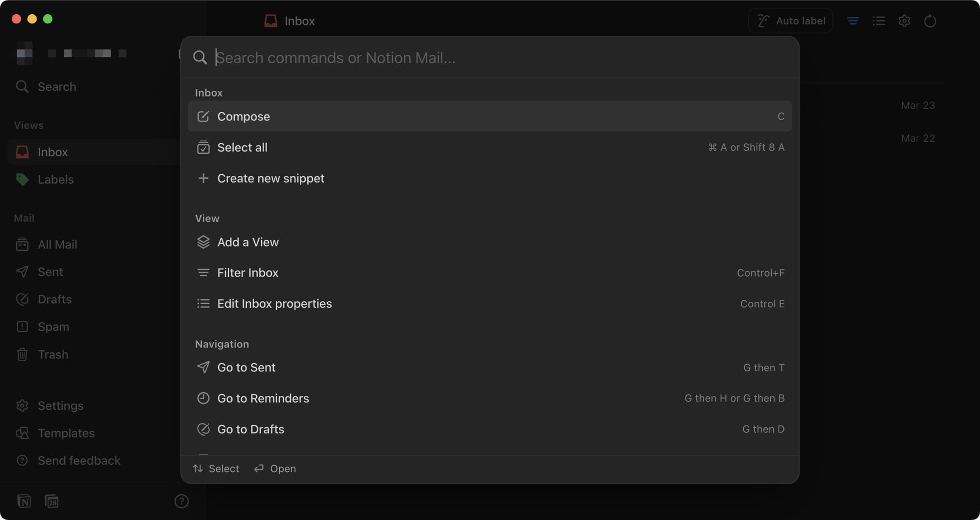
Task: Click the Settings gear icon in sidebar
Action: click(x=22, y=406)
